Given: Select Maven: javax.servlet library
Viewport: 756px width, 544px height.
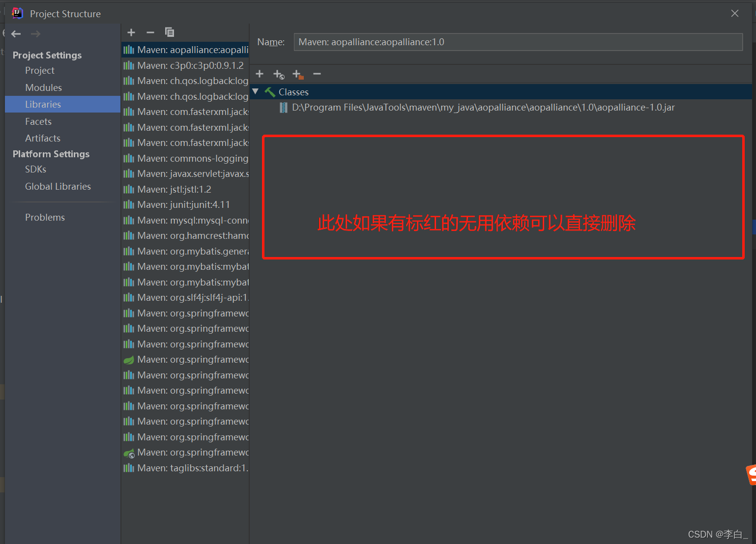Looking at the screenshot, I should 185,173.
